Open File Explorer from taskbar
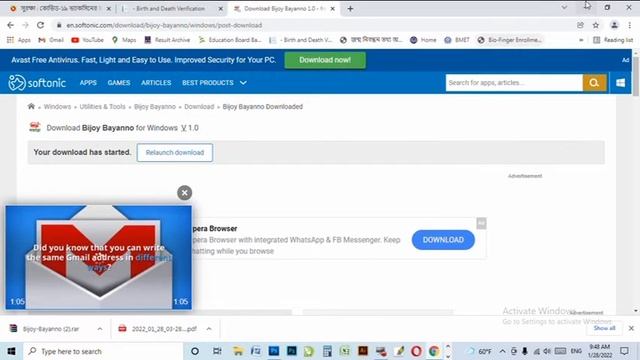 tap(238, 351)
